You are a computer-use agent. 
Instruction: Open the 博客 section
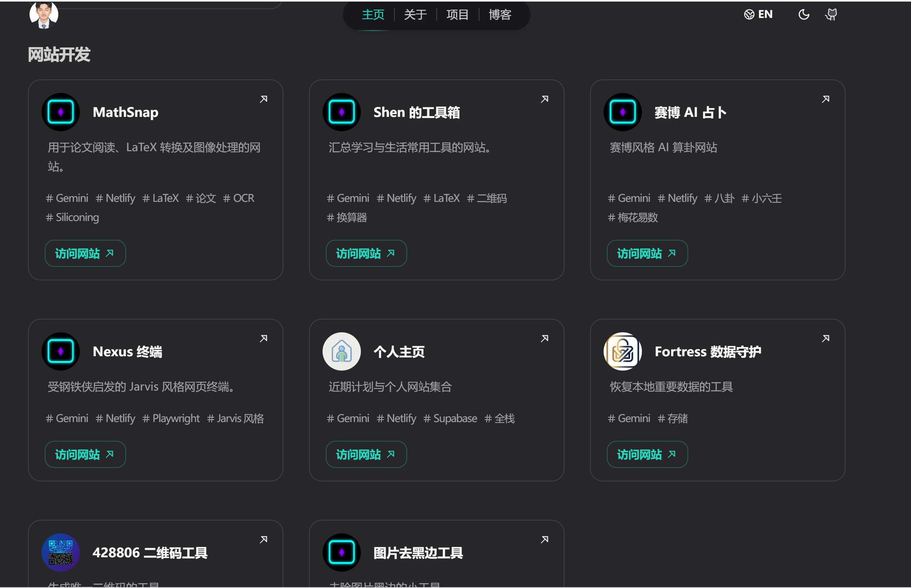[x=499, y=14]
